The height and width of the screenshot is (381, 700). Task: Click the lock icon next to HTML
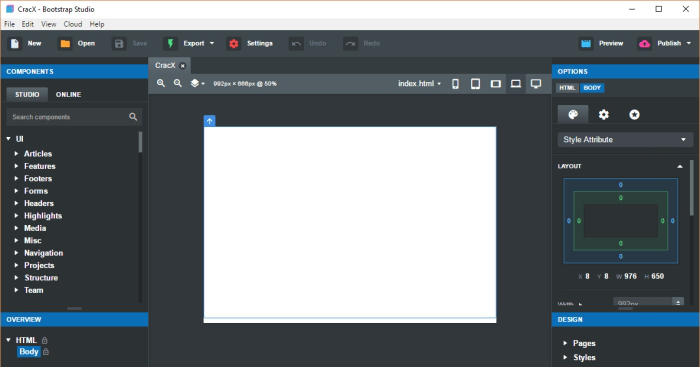[44, 340]
